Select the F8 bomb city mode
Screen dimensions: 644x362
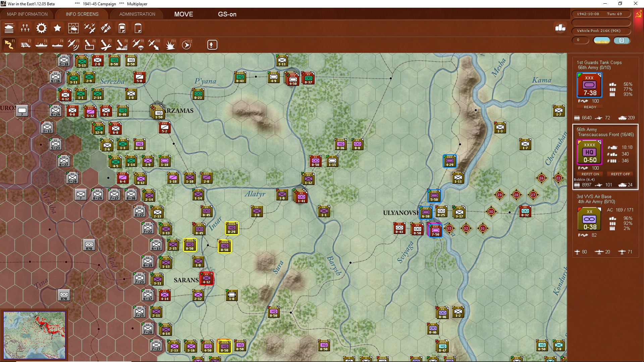[x=122, y=45]
